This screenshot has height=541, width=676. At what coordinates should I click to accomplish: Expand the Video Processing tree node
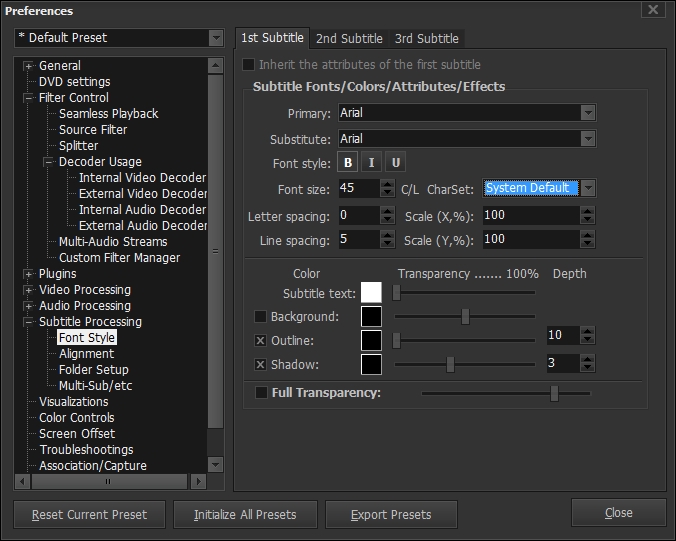(x=29, y=290)
